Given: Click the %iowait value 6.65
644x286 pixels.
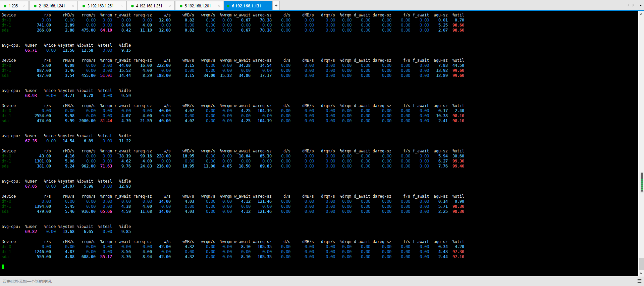Looking at the screenshot, I should point(89,232).
